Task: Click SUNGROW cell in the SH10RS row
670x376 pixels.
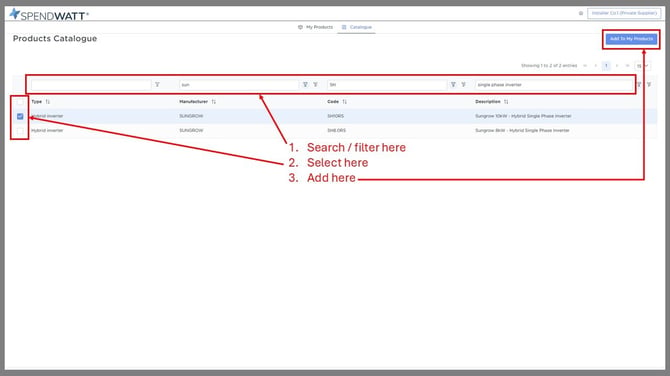Action: click(191, 116)
